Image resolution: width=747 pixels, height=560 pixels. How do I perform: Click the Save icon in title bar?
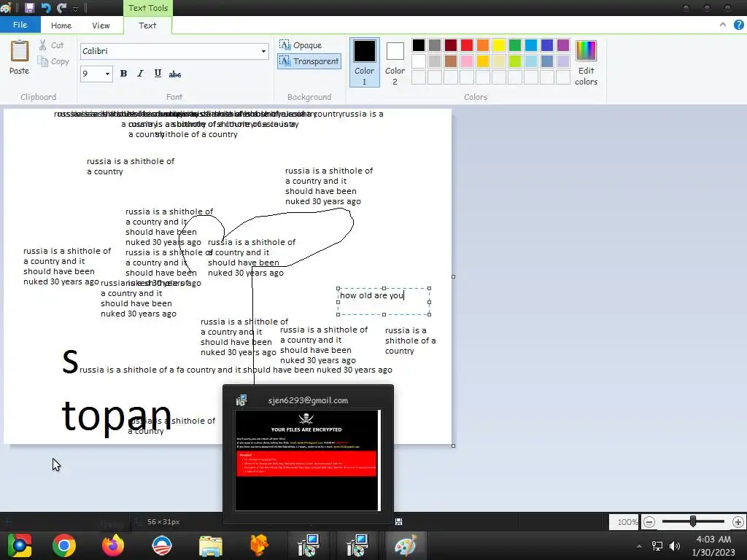click(29, 7)
